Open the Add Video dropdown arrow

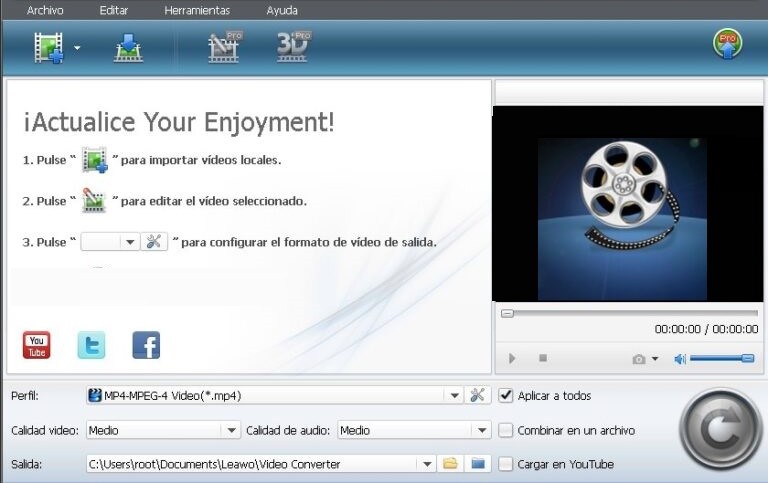(77, 48)
